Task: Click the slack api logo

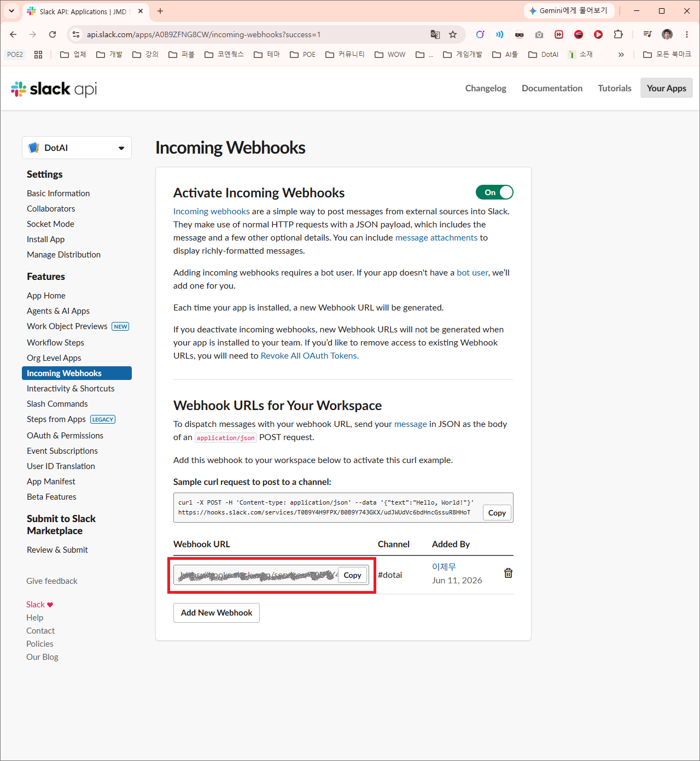Action: pyautogui.click(x=54, y=89)
